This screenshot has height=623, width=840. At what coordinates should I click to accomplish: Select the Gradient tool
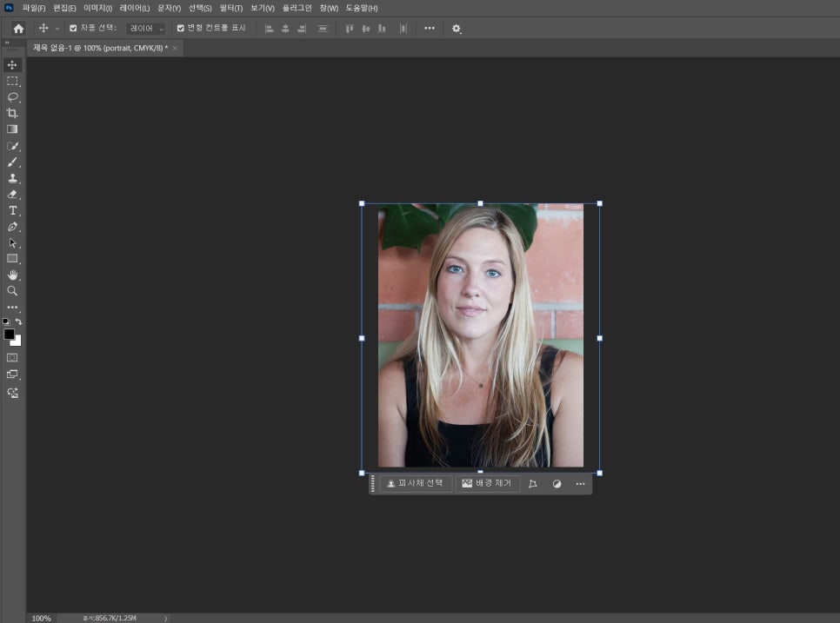coord(12,129)
